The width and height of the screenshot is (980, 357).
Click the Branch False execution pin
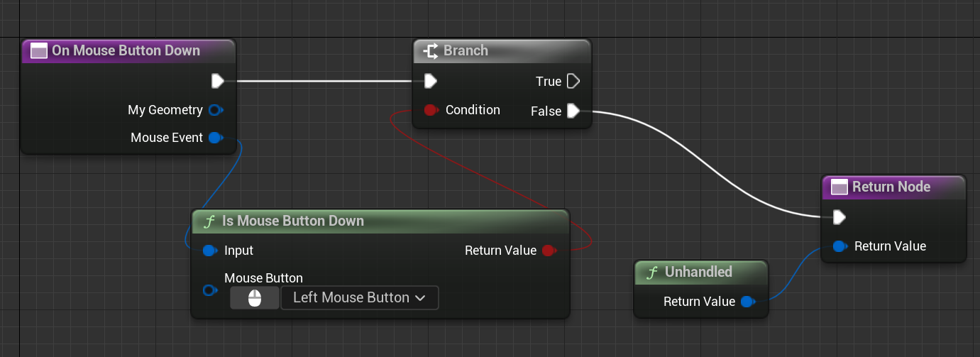tap(573, 111)
